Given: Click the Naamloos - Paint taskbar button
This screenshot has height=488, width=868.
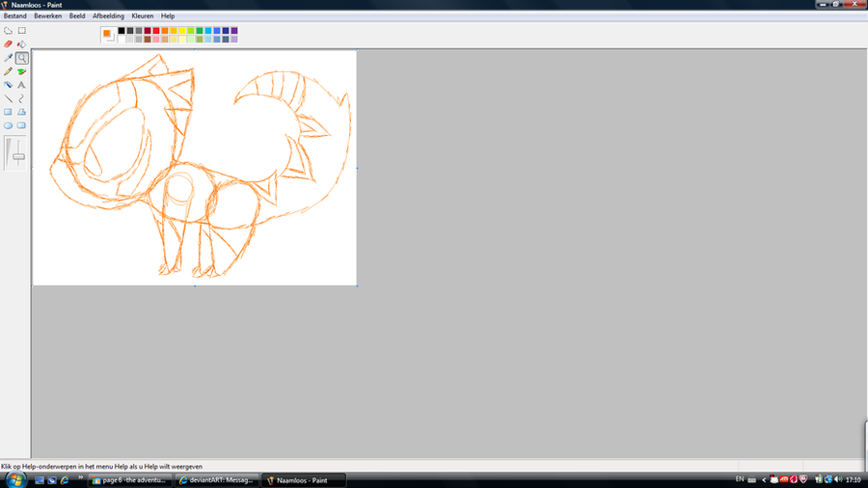Looking at the screenshot, I should [x=304, y=480].
